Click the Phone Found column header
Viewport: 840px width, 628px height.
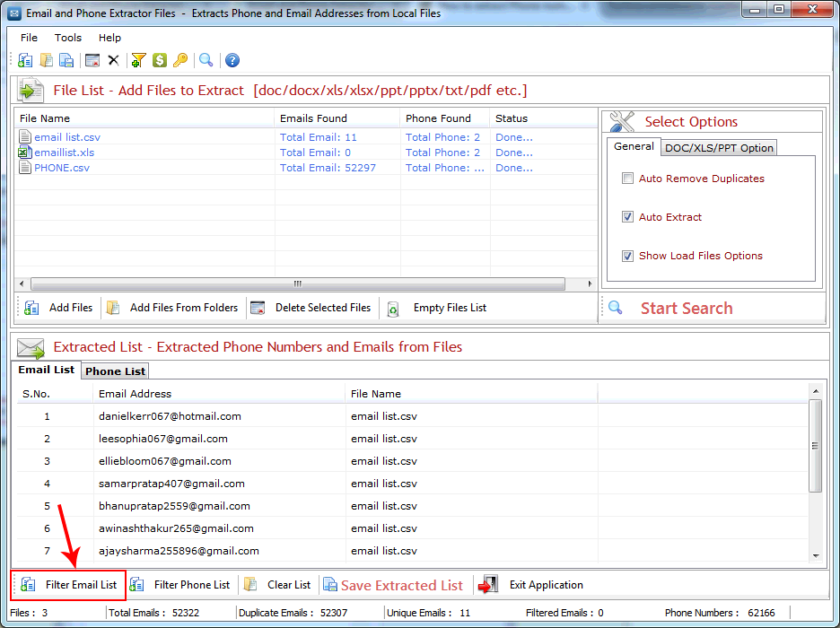[x=444, y=118]
